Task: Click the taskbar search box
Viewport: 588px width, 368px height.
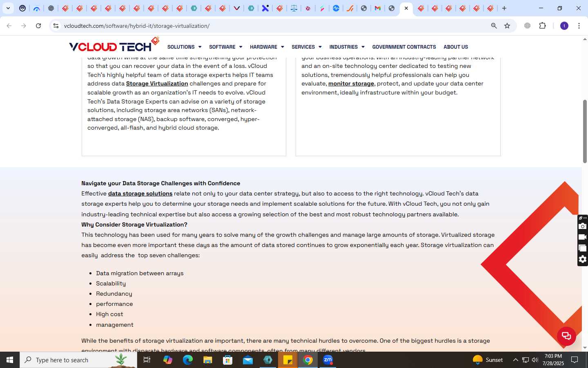Action: 78,360
